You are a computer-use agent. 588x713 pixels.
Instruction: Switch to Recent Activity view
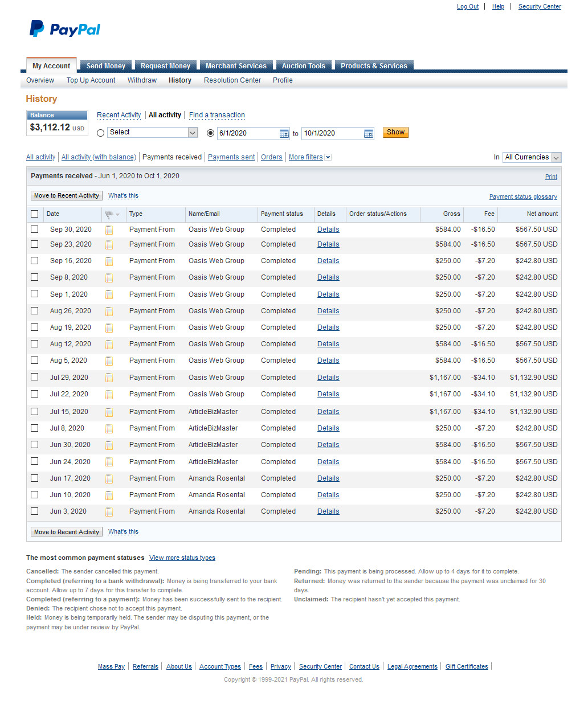[x=119, y=115]
